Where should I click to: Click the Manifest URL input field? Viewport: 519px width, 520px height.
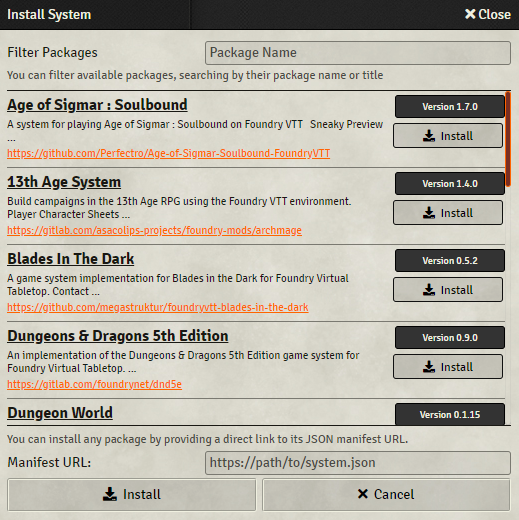(x=358, y=463)
